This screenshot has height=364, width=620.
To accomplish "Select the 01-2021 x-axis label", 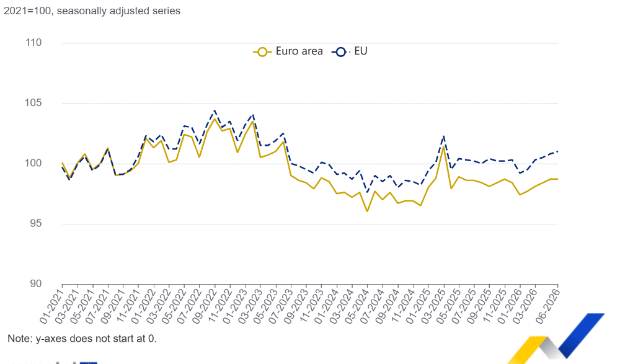I will 51,306.
